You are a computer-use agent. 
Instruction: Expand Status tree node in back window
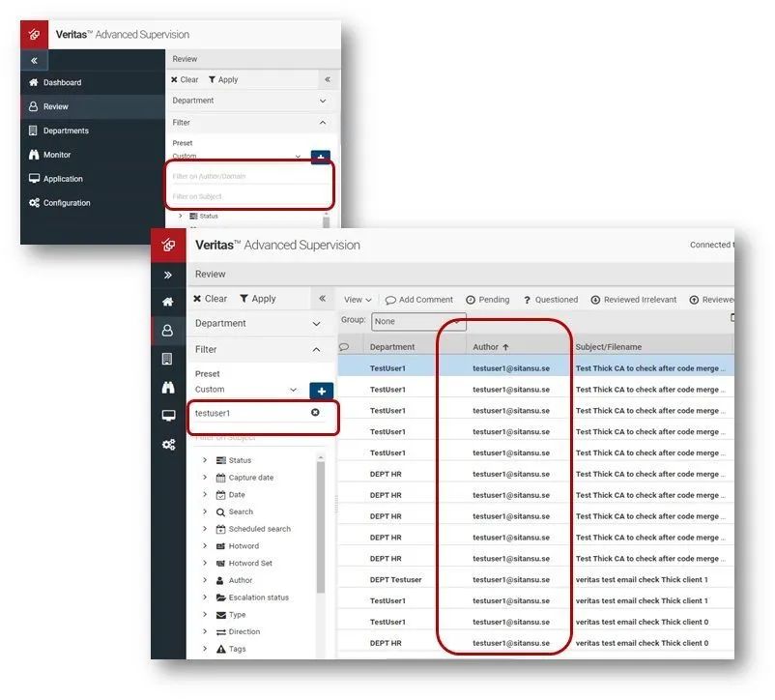pos(181,216)
